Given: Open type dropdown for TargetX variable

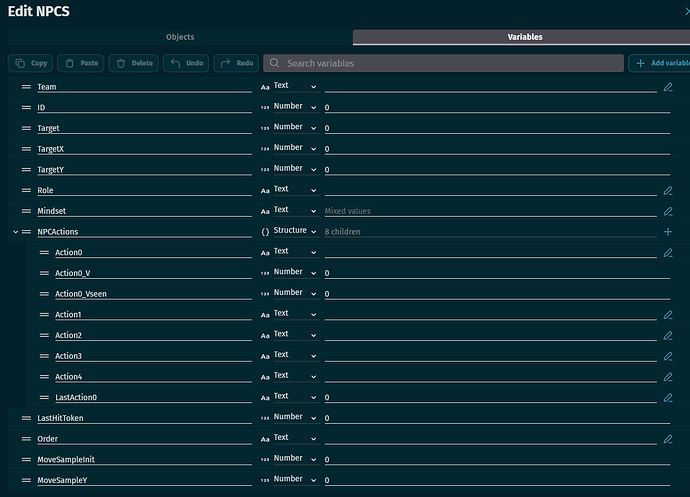Looking at the screenshot, I should coord(295,148).
